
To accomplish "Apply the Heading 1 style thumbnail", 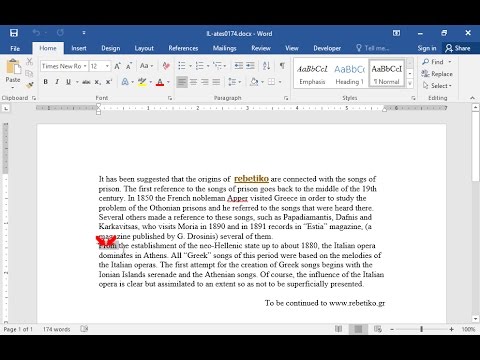I will (x=349, y=74).
